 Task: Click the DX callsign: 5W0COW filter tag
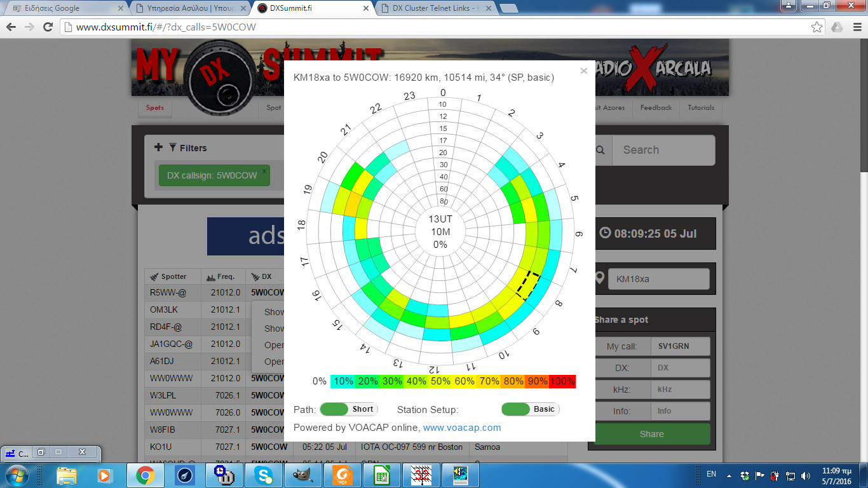pyautogui.click(x=214, y=175)
